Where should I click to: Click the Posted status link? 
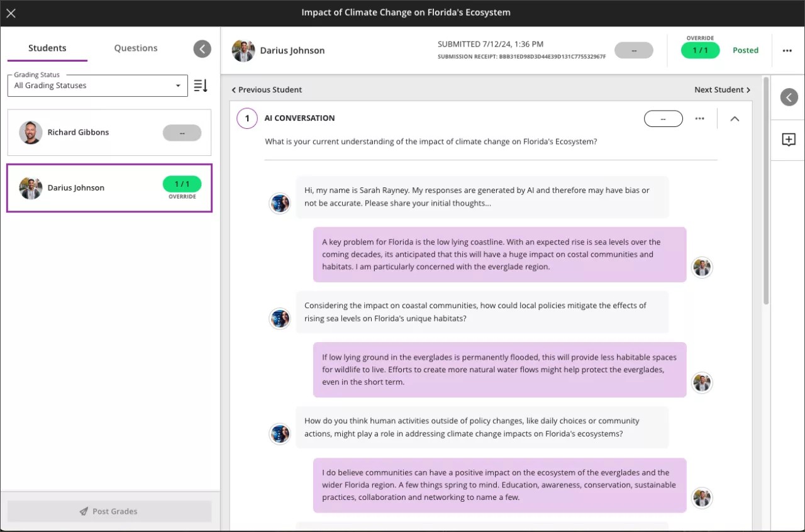click(745, 50)
